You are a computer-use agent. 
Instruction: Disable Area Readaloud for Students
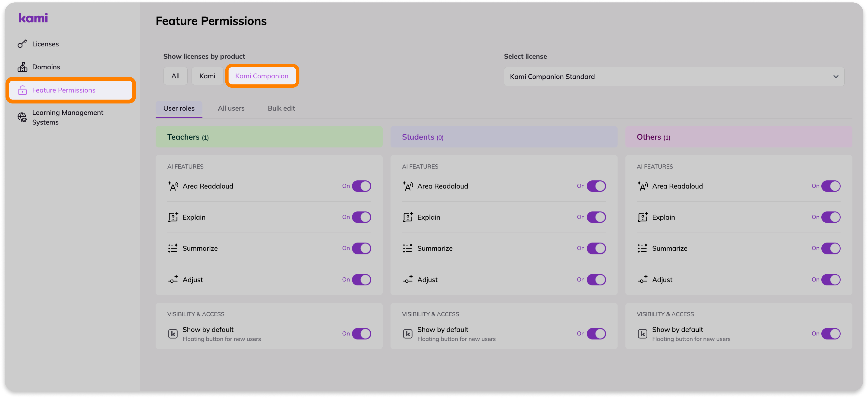point(596,186)
